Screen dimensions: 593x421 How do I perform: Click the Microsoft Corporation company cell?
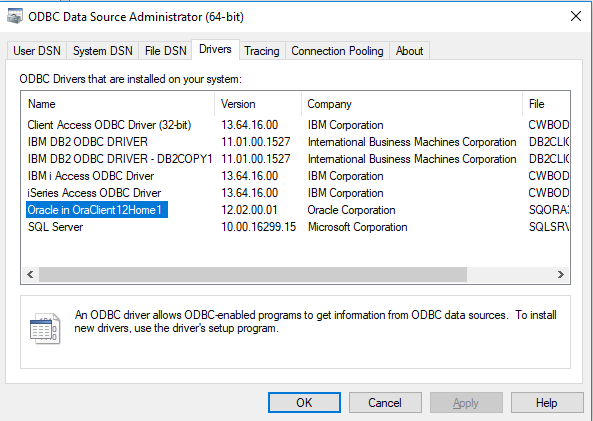(357, 227)
